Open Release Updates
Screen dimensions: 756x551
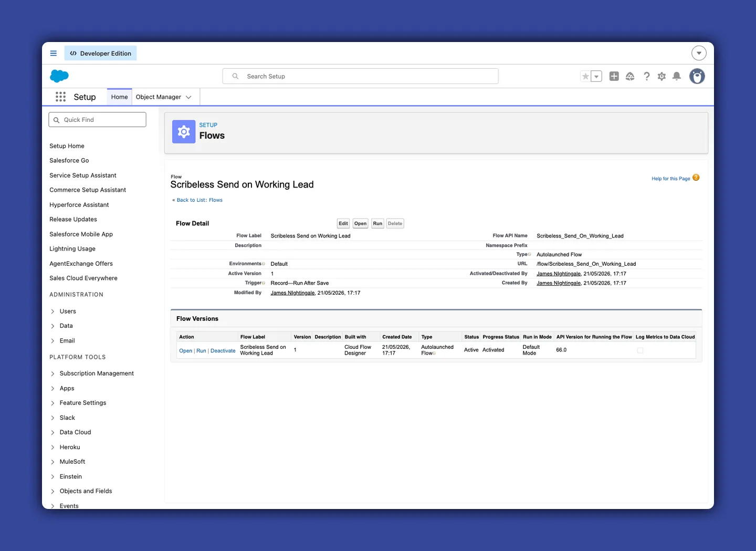(x=73, y=219)
